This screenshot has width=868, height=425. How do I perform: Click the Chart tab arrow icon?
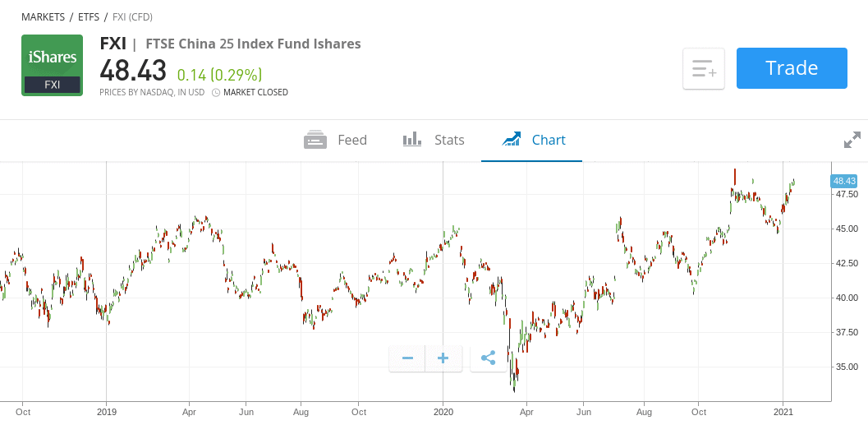click(x=511, y=139)
